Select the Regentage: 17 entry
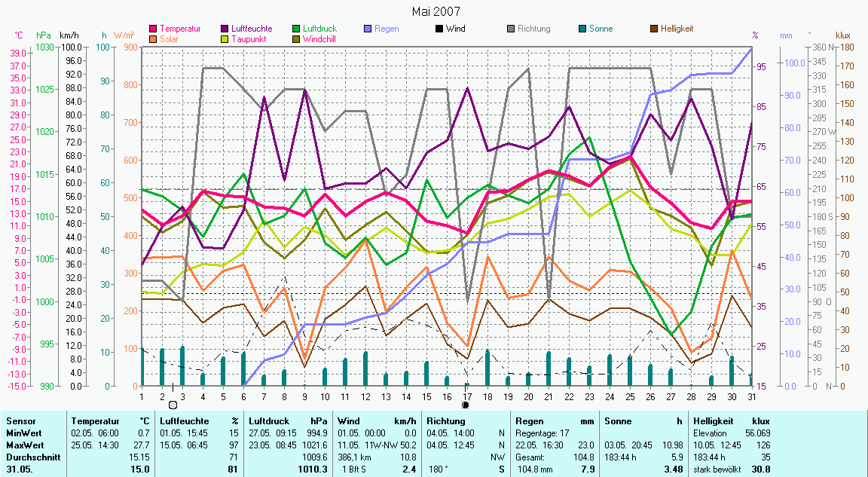The width and height of the screenshot is (868, 477). [542, 433]
